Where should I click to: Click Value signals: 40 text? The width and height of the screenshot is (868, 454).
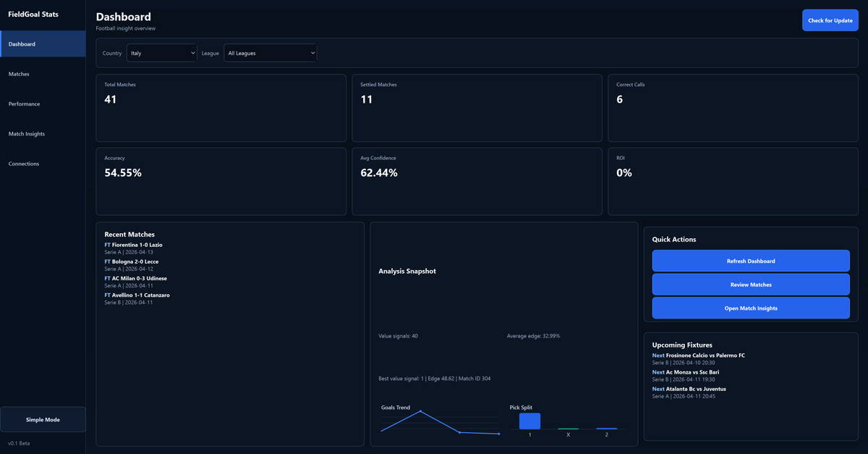click(x=398, y=336)
